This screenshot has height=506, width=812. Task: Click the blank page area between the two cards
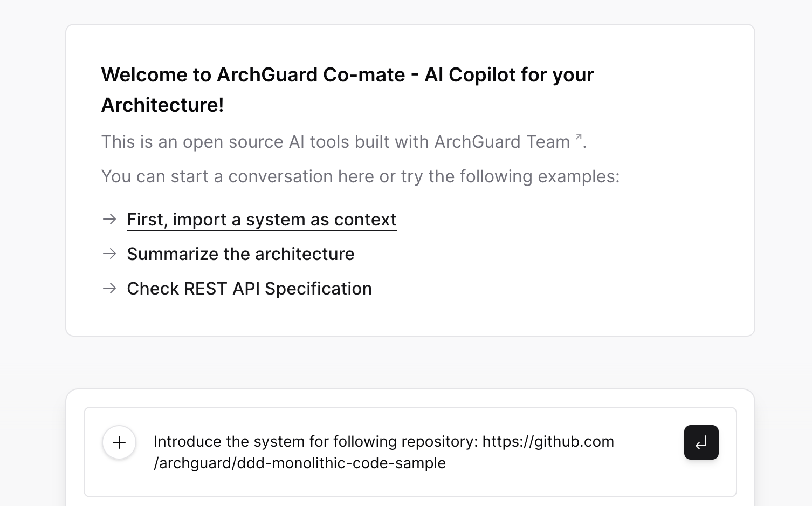click(x=410, y=363)
